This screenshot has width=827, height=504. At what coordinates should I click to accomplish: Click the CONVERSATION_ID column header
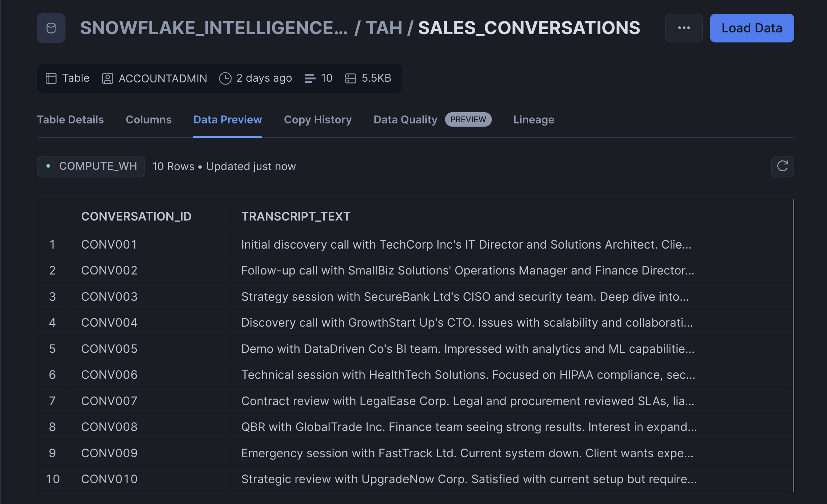tap(136, 216)
